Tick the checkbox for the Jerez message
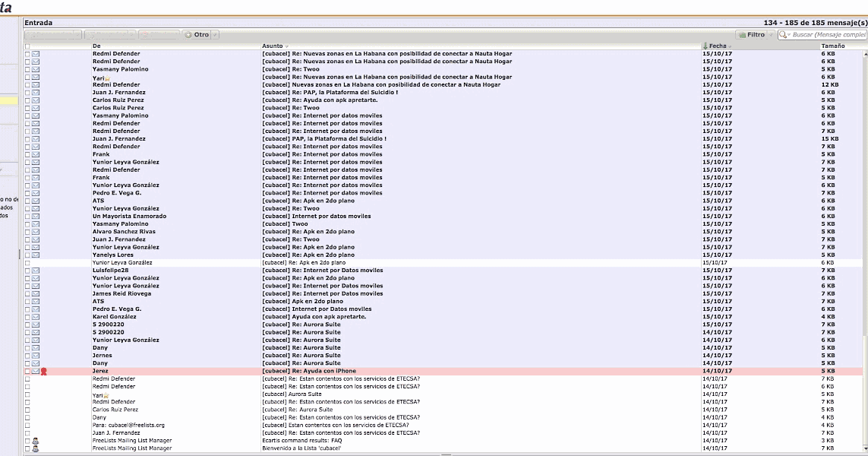The width and height of the screenshot is (868, 456). coord(28,371)
